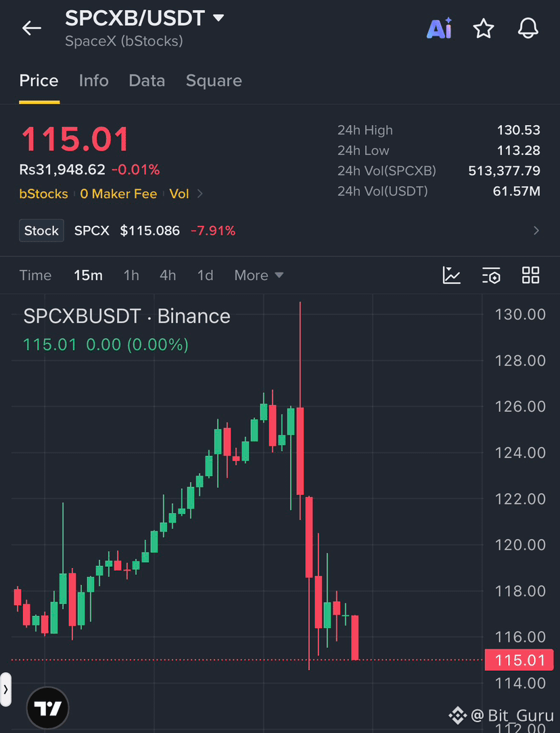Tap the 24h Vol(USDT) value 61.57M

click(x=517, y=191)
